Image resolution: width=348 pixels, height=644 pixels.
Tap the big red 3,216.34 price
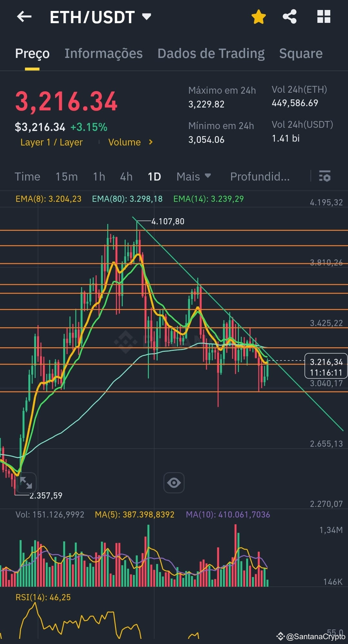pos(66,102)
